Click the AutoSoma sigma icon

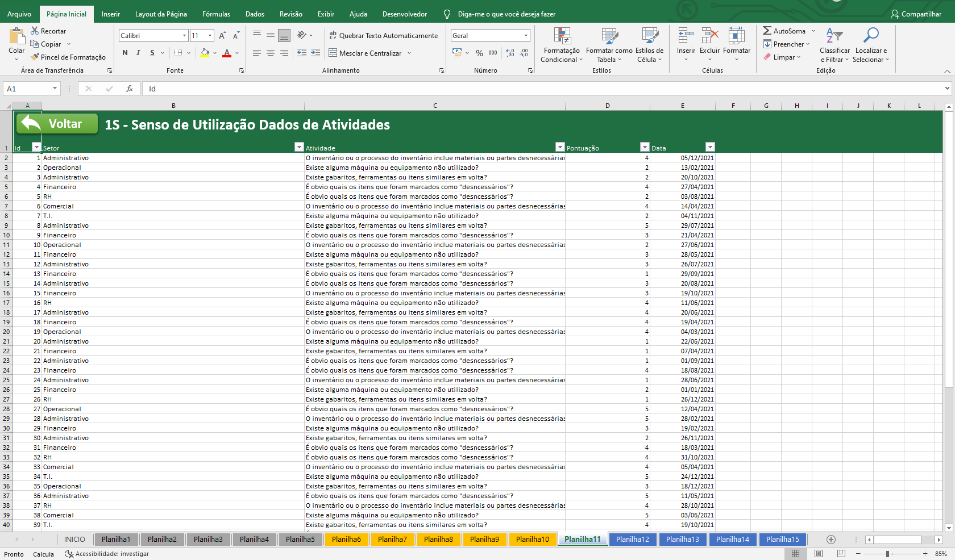[767, 31]
